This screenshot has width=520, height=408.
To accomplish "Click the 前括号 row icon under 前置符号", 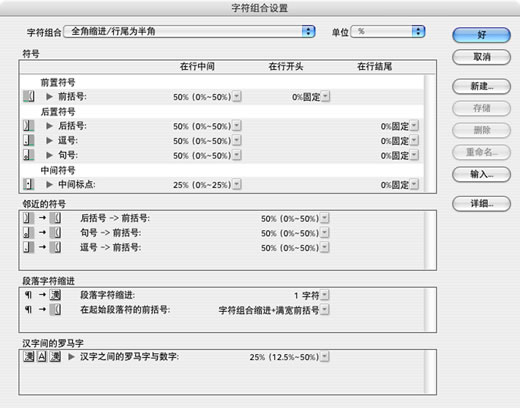I will (x=29, y=97).
